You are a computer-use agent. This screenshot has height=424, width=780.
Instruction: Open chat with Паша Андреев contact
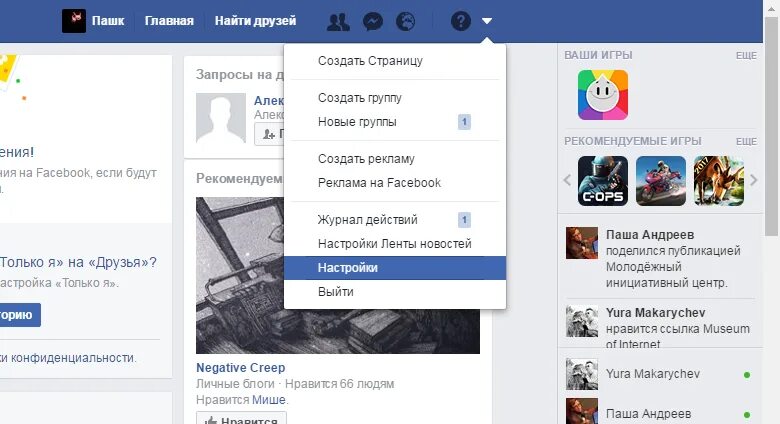660,413
